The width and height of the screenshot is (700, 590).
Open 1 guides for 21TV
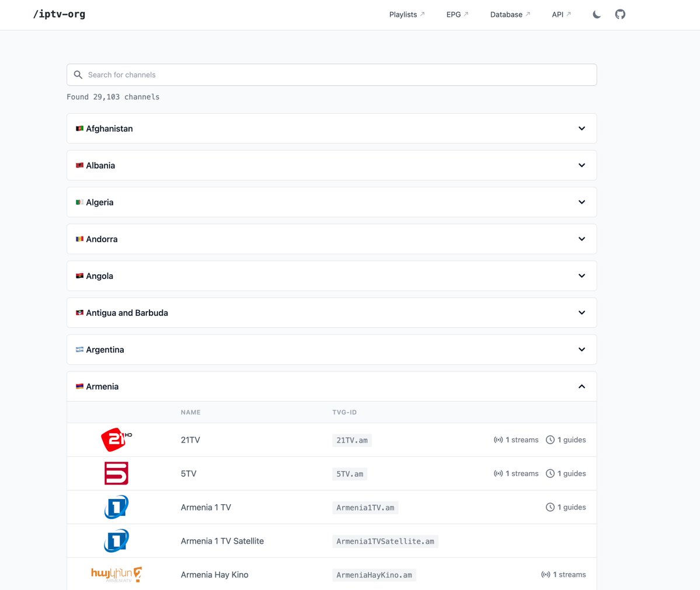click(566, 440)
